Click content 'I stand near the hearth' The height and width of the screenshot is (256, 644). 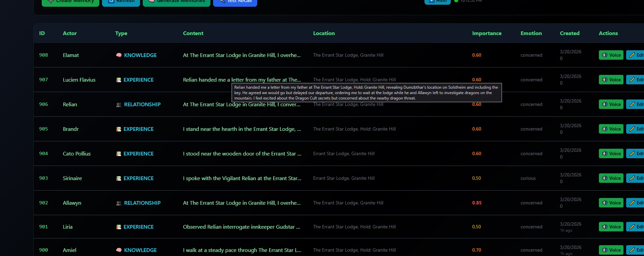[242, 129]
